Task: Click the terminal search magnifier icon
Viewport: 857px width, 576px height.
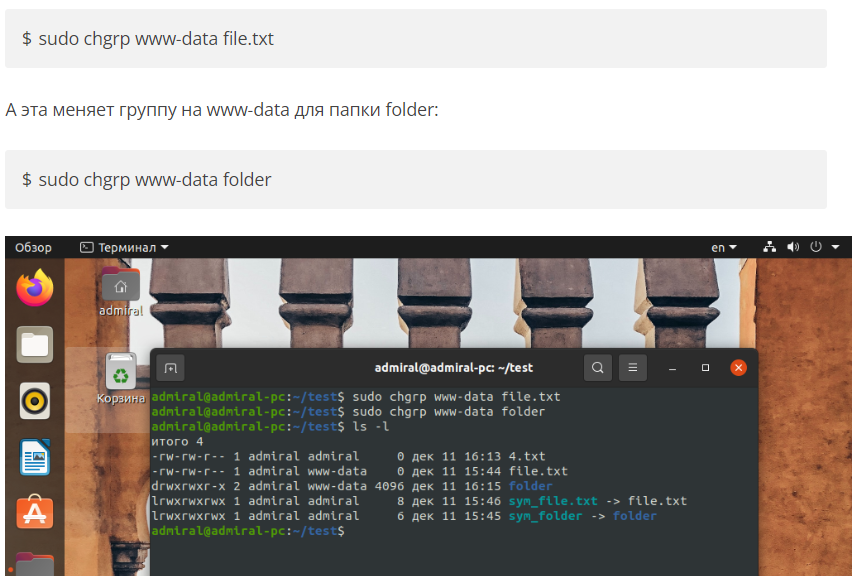Action: click(x=598, y=368)
